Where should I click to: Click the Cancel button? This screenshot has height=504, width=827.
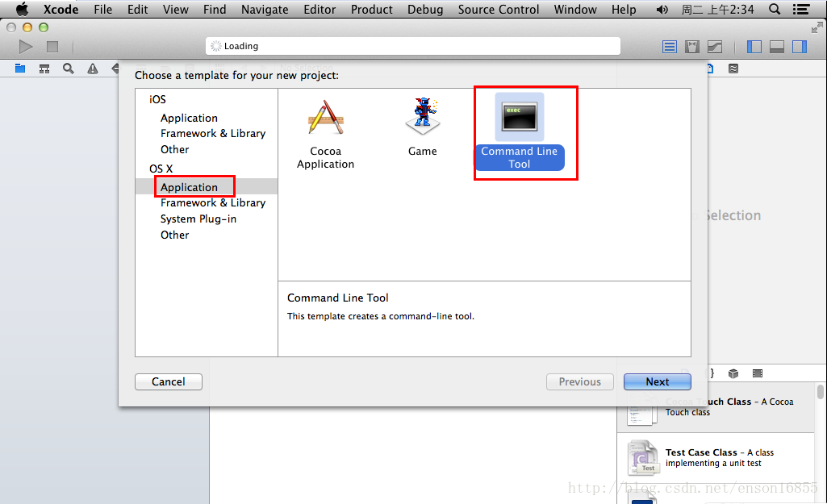[169, 381]
